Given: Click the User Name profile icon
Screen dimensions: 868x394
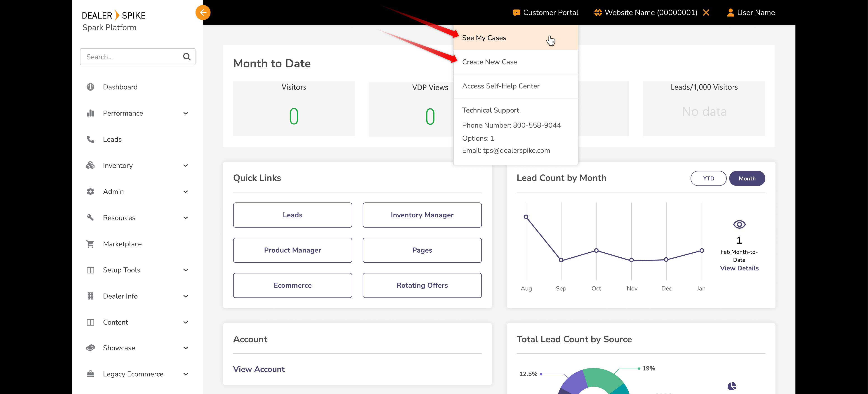Looking at the screenshot, I should [x=730, y=12].
